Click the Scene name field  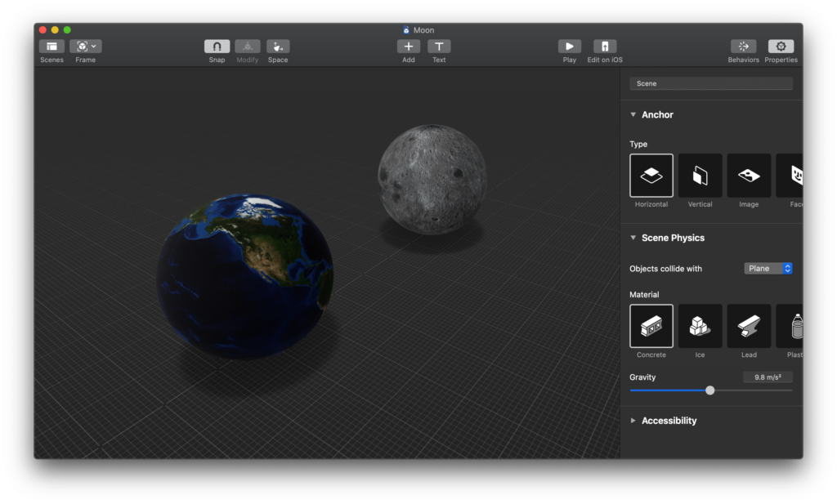711,83
